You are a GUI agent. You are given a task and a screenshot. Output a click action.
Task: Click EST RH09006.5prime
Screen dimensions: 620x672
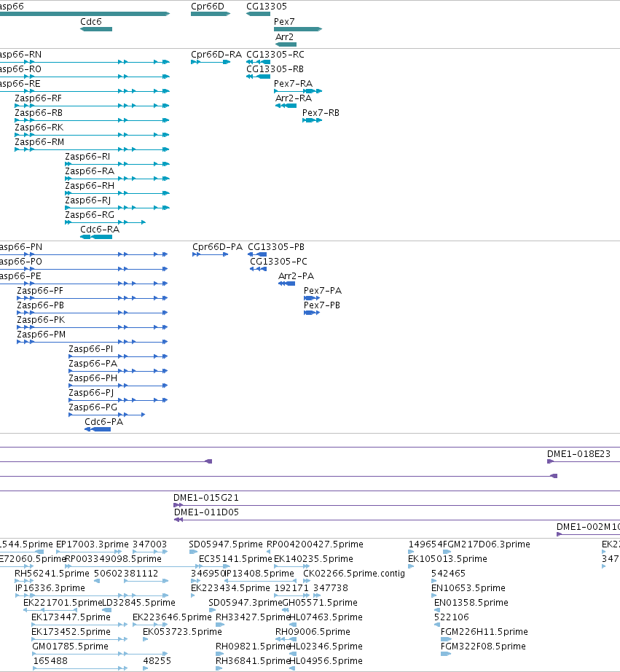[x=313, y=632]
